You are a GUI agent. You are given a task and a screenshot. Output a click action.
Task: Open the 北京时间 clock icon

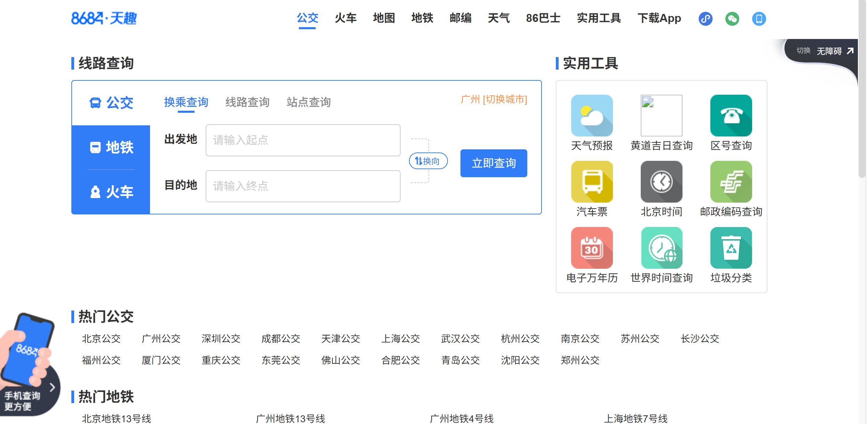(661, 181)
